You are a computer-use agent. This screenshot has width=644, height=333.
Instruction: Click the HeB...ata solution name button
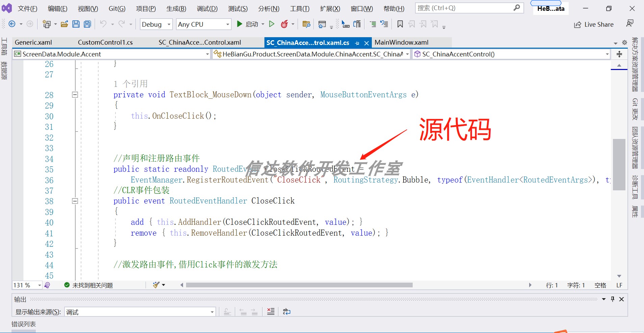pyautogui.click(x=551, y=9)
